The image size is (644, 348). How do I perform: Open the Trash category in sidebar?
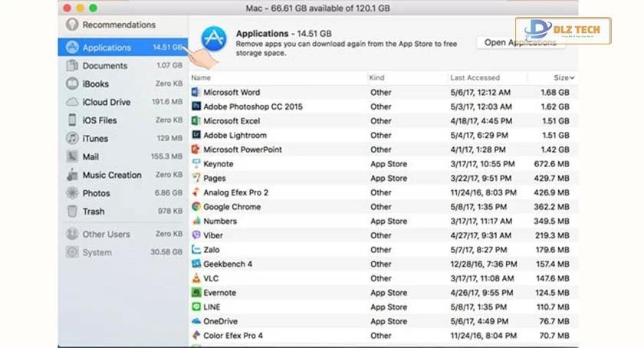click(x=94, y=212)
